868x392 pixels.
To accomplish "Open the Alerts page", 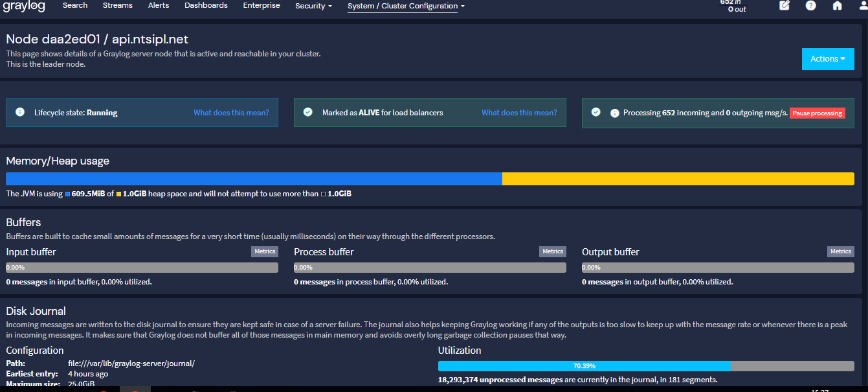I will pyautogui.click(x=159, y=5).
